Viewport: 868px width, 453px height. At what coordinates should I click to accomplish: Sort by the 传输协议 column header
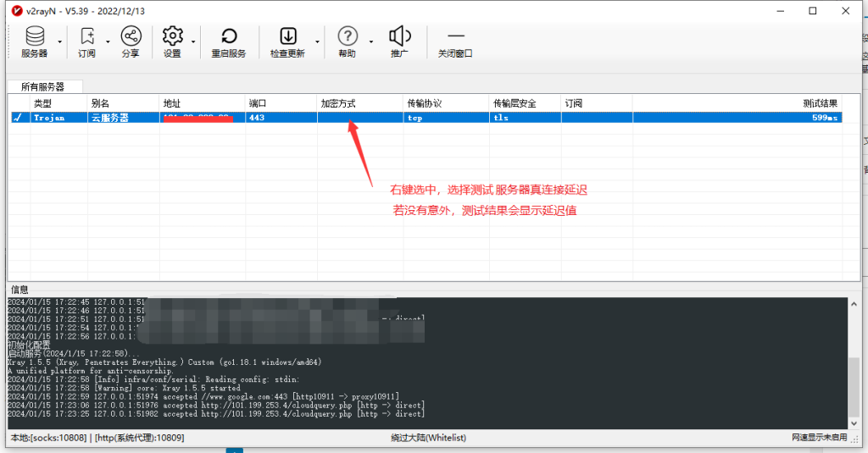click(446, 103)
